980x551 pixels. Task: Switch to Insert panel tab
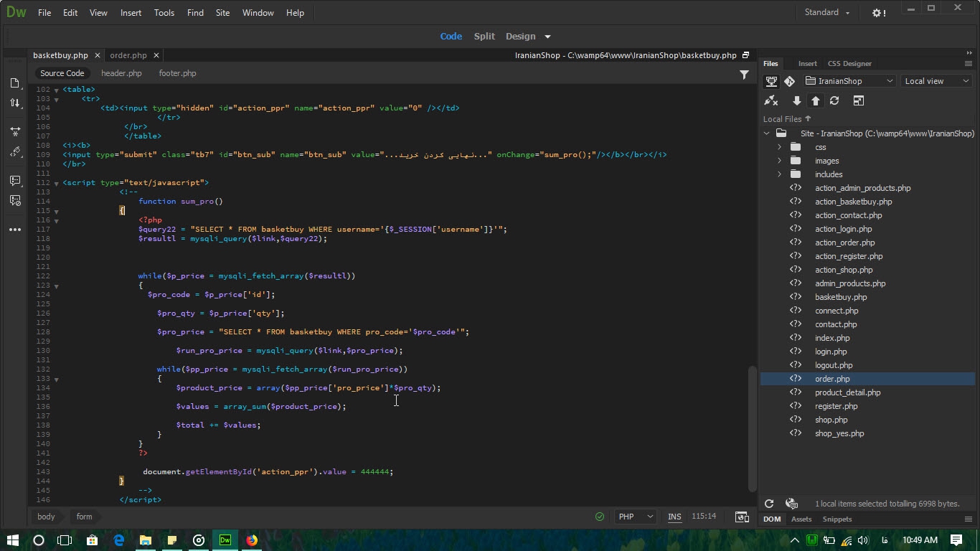pyautogui.click(x=807, y=63)
